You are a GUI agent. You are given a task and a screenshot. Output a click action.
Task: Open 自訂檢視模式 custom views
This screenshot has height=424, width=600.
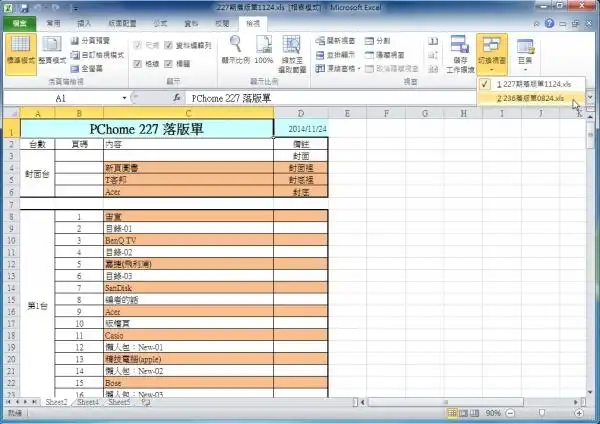coord(98,55)
